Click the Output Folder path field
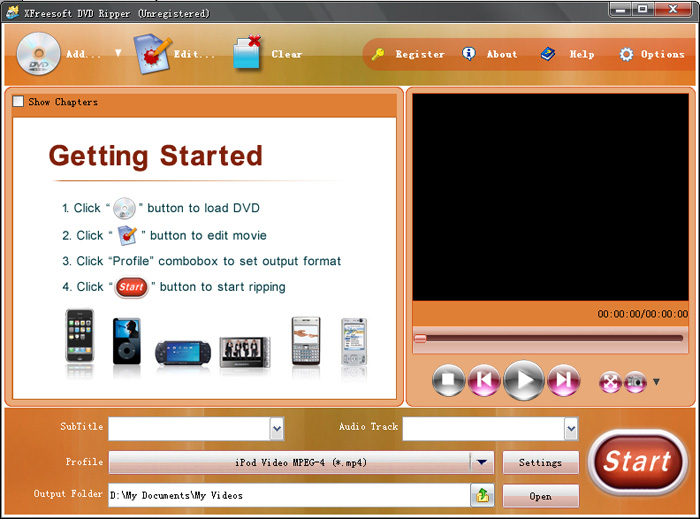The height and width of the screenshot is (519, 700). tap(289, 495)
